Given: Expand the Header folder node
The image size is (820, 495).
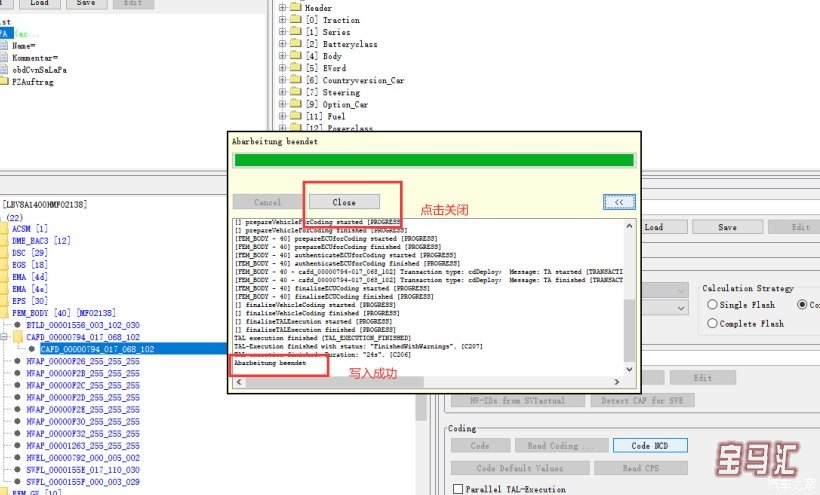Looking at the screenshot, I should tap(282, 8).
